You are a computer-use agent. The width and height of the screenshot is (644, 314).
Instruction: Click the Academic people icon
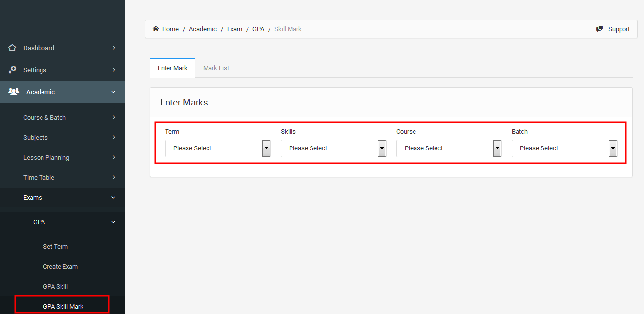click(14, 92)
